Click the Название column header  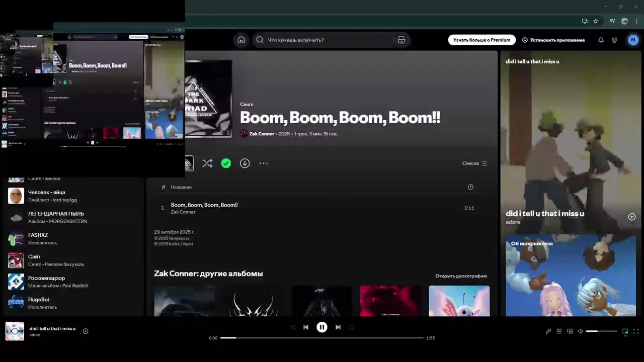click(181, 187)
